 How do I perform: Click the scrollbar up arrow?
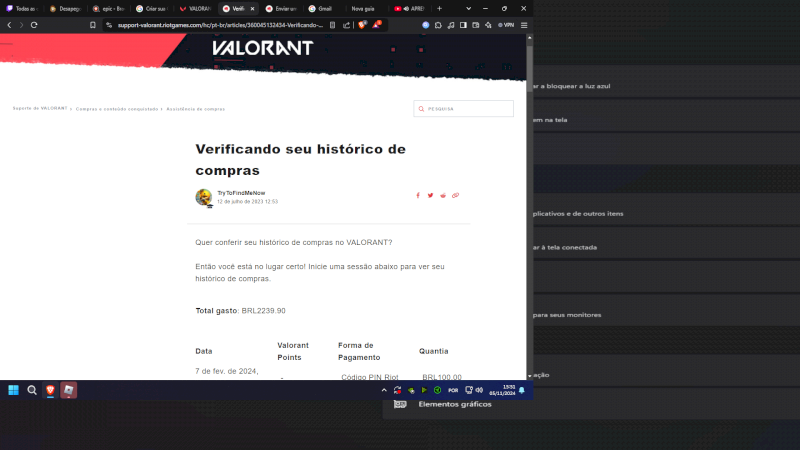[530, 38]
